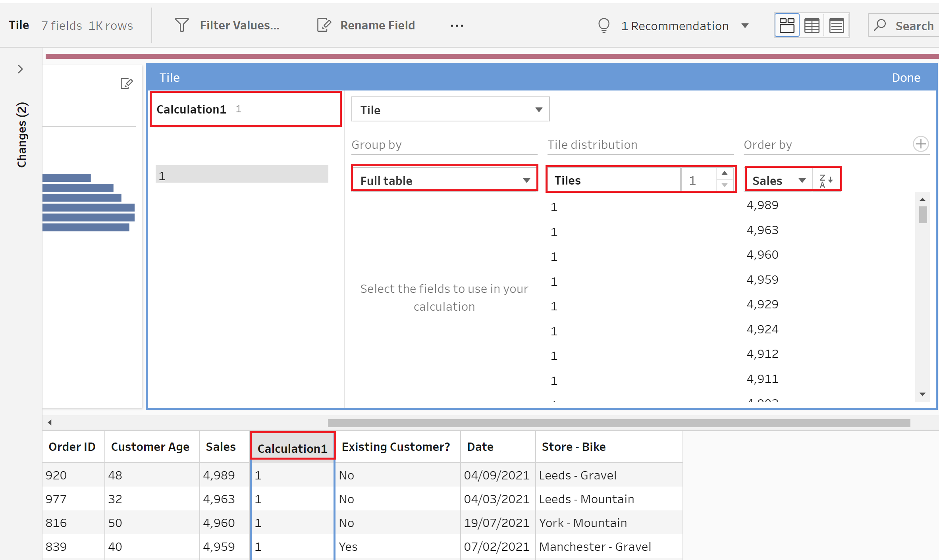The image size is (939, 560).
Task: Click the search magnifier icon
Action: tap(880, 25)
